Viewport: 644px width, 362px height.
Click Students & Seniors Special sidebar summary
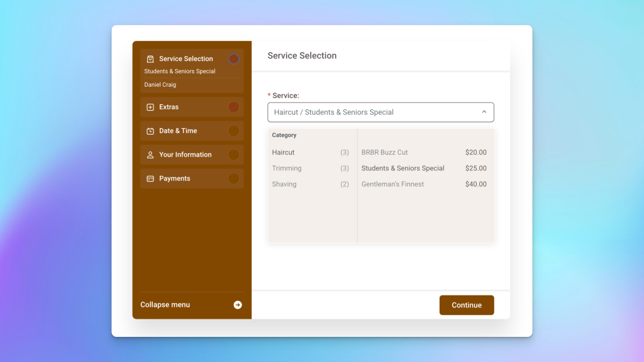[x=180, y=72]
